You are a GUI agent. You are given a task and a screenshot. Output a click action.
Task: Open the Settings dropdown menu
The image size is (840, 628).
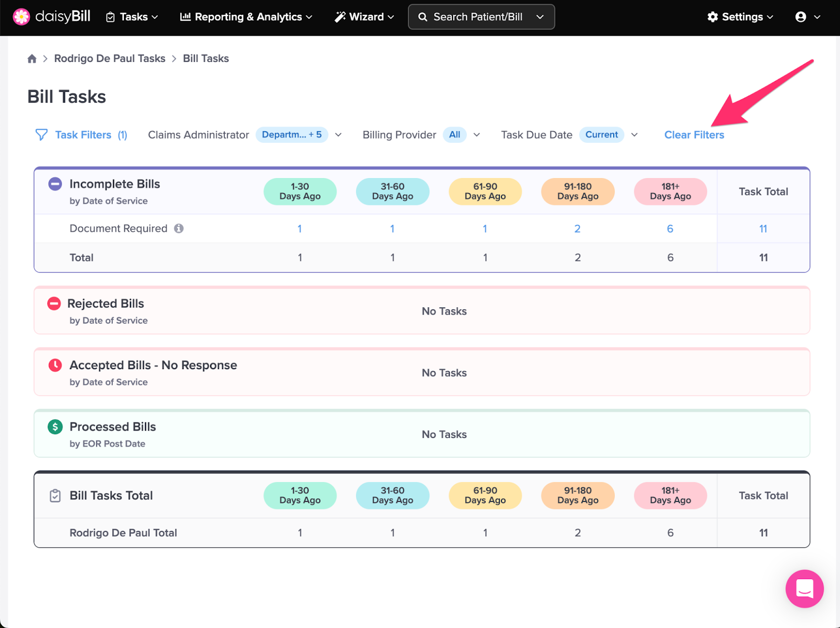pos(740,16)
